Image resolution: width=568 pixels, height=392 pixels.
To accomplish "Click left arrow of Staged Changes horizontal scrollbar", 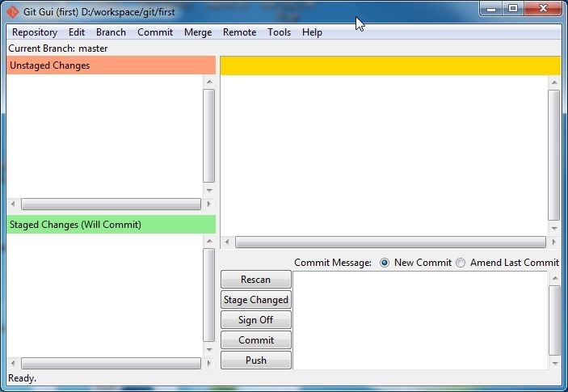I will (13, 363).
